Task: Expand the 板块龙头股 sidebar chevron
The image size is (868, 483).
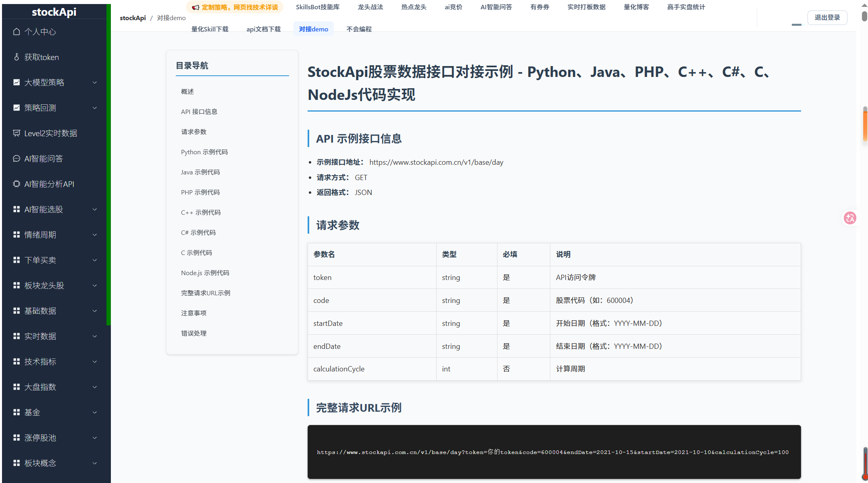Action: 95,286
